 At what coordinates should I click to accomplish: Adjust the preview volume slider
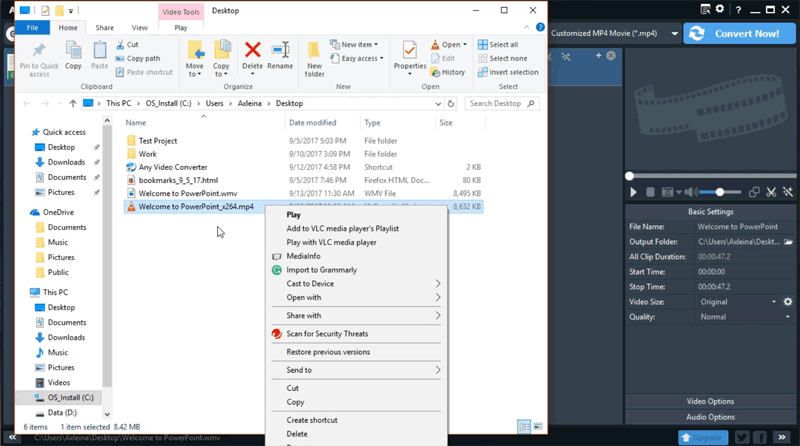pyautogui.click(x=718, y=192)
